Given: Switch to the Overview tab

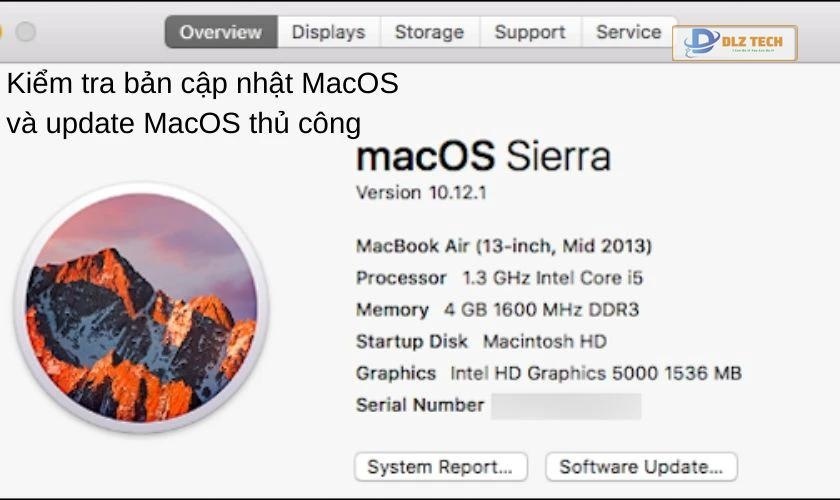Looking at the screenshot, I should (220, 32).
